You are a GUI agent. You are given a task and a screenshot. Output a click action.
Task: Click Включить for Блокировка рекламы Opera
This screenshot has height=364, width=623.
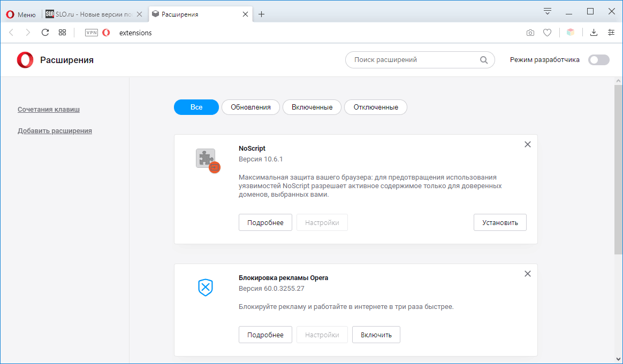376,335
